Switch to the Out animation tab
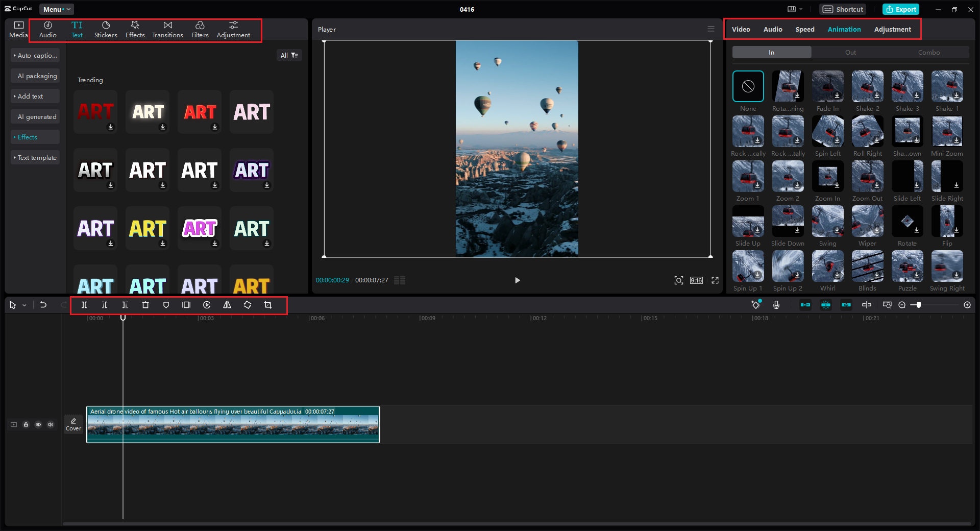Screen dimensions: 980x531 (x=850, y=52)
